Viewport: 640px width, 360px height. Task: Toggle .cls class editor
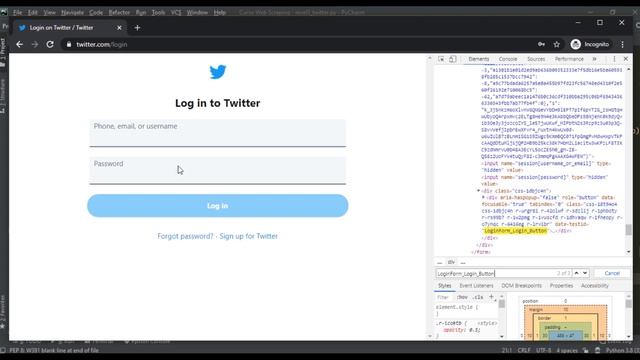point(478,297)
